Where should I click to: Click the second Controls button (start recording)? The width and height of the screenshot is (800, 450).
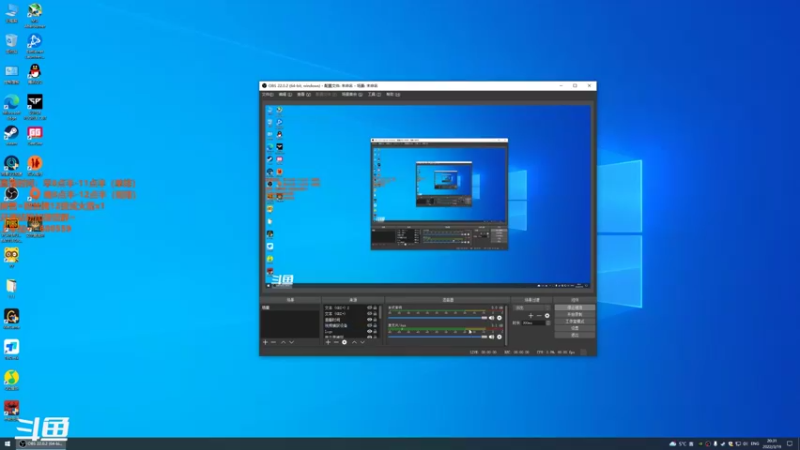(x=575, y=314)
